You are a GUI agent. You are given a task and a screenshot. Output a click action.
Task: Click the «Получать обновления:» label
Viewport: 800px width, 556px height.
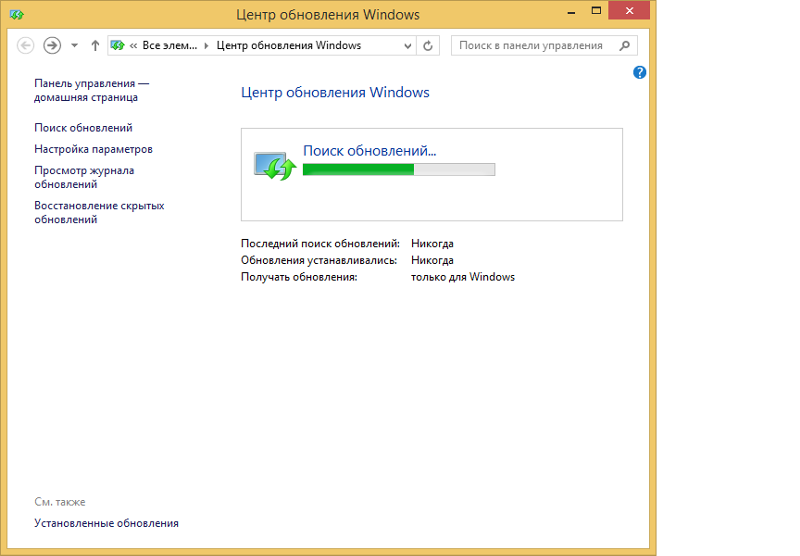coord(299,277)
